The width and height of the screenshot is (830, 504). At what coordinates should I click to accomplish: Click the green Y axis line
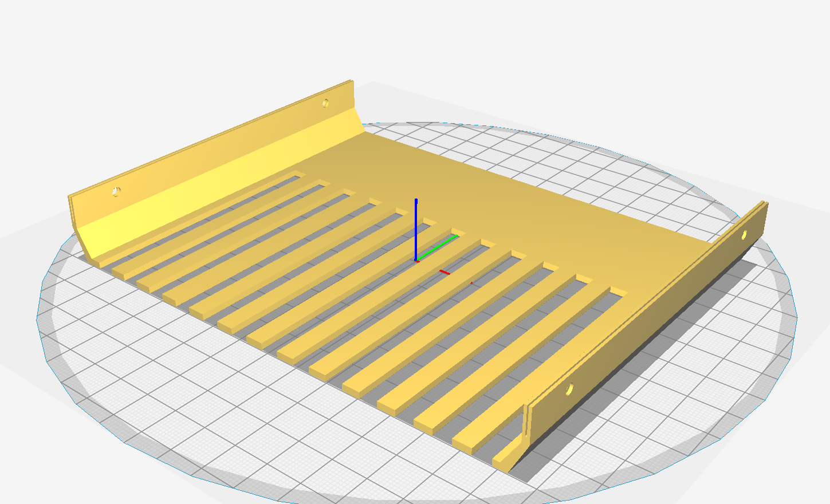[439, 246]
